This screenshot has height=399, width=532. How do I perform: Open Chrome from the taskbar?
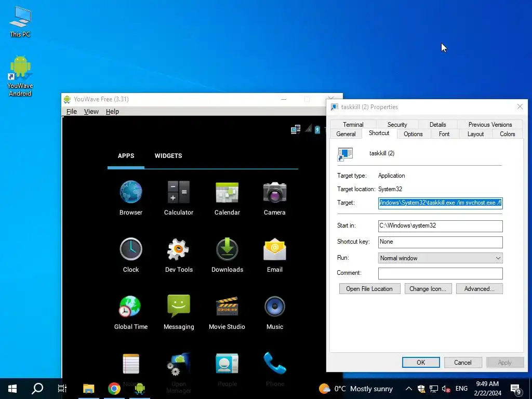(x=114, y=389)
